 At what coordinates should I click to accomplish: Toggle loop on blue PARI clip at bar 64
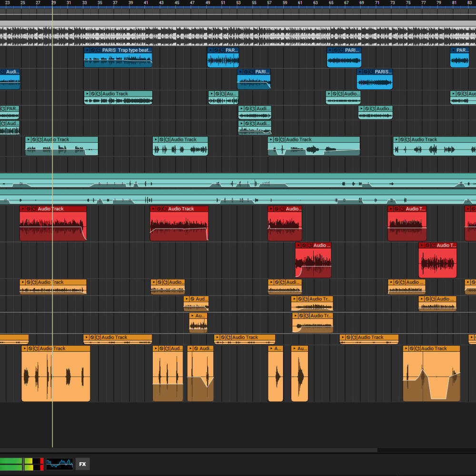click(x=341, y=50)
